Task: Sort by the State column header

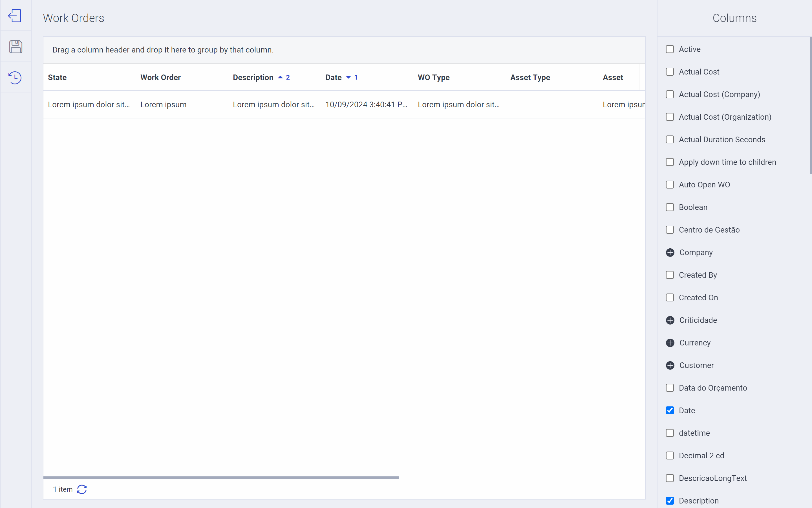Action: coord(57,77)
